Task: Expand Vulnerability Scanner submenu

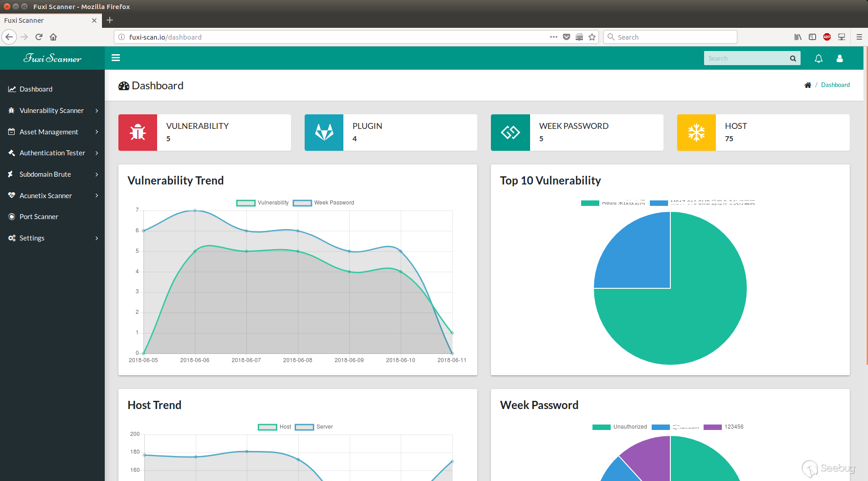Action: (x=52, y=110)
